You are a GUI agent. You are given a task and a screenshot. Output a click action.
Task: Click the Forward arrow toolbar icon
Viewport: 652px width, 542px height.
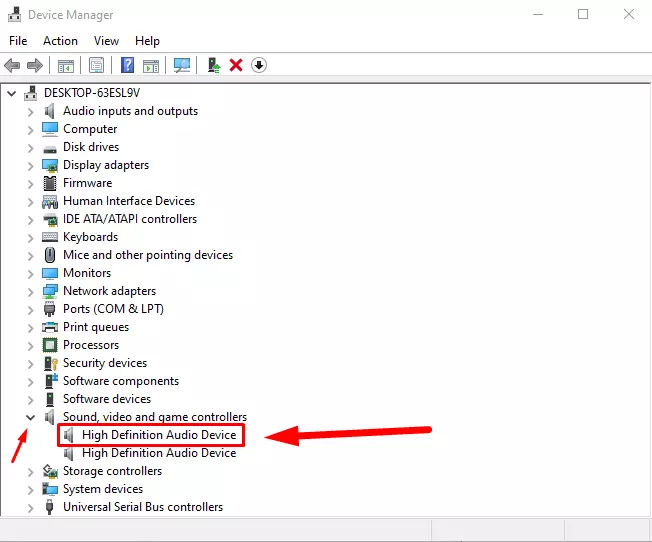tap(35, 65)
